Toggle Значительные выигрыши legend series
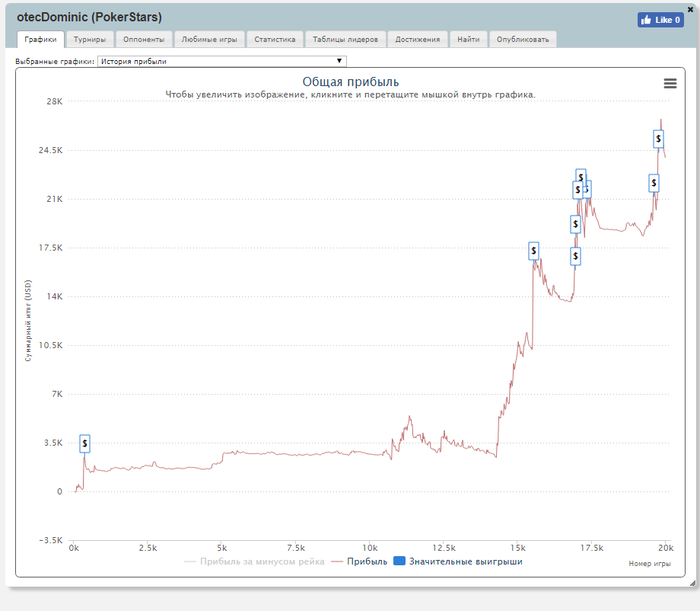The width and height of the screenshot is (700, 611). (x=458, y=561)
